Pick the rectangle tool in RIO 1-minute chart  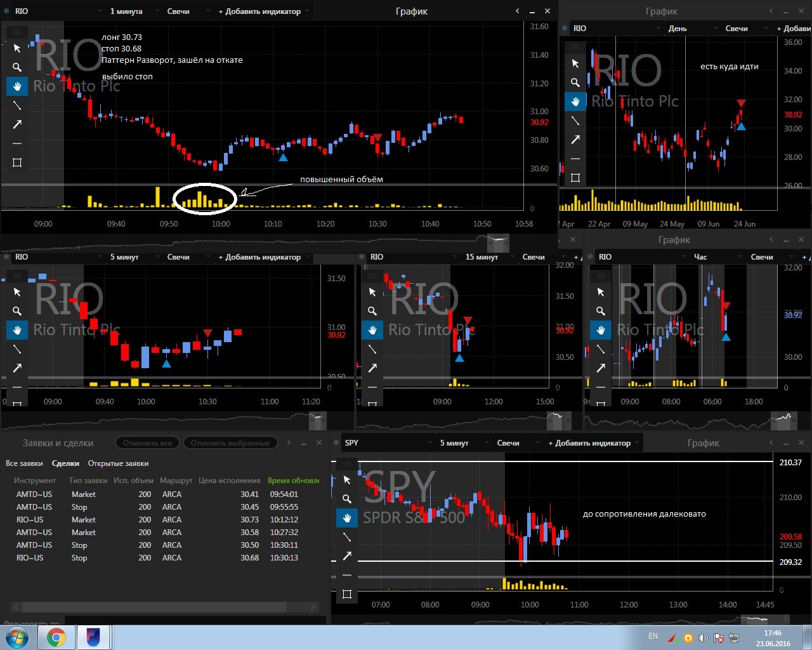(17, 162)
